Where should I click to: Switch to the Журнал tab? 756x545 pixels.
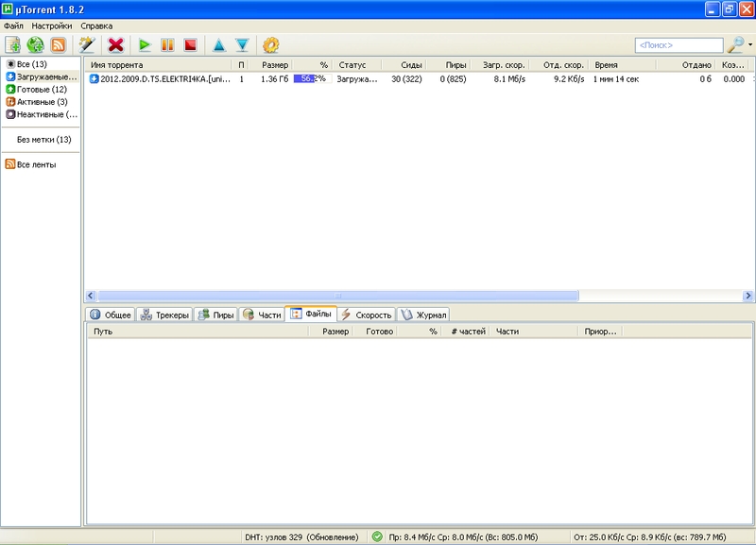423,315
